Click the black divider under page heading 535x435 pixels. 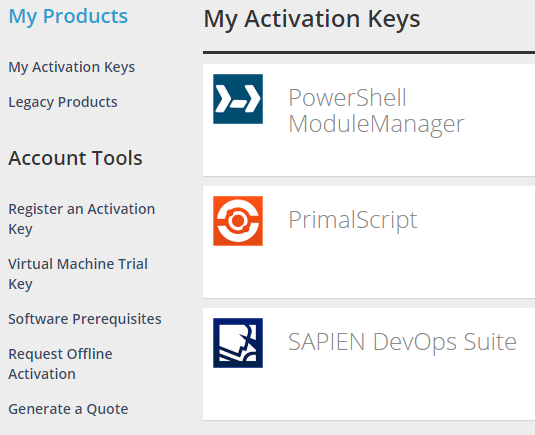pyautogui.click(x=369, y=53)
